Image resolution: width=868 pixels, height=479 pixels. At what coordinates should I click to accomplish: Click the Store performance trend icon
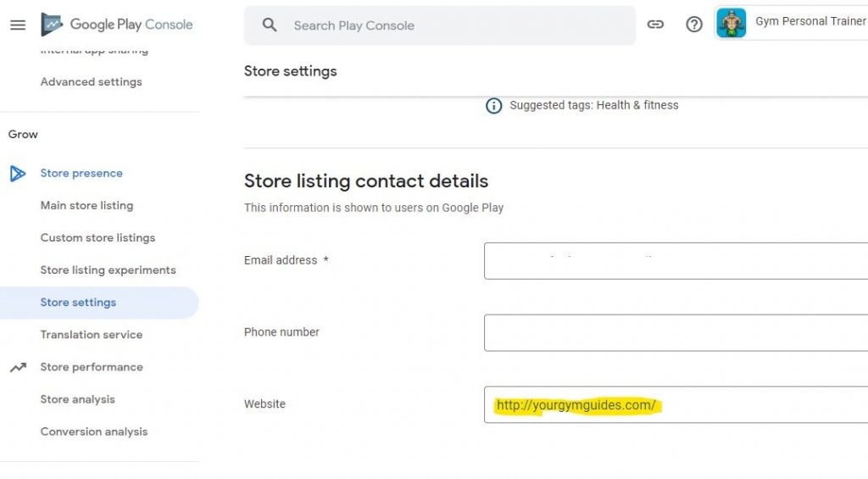coord(18,367)
